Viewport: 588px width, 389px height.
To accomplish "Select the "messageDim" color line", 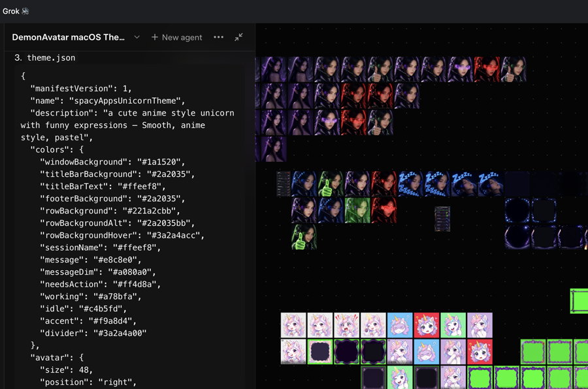I will pos(97,272).
